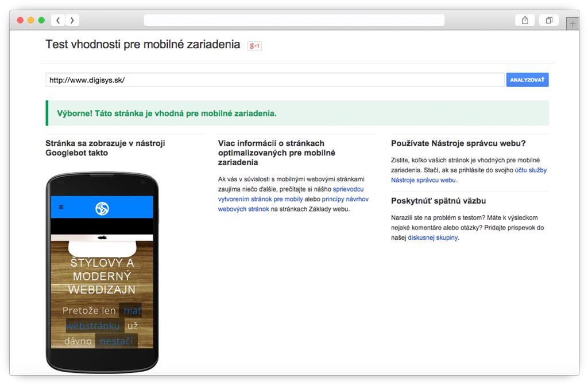The image size is (588, 386).
Task: Click 'ŠTÝLOVÝ A MODERNÝ WEBDIZAJN' in the phone preview
Action: [x=102, y=276]
